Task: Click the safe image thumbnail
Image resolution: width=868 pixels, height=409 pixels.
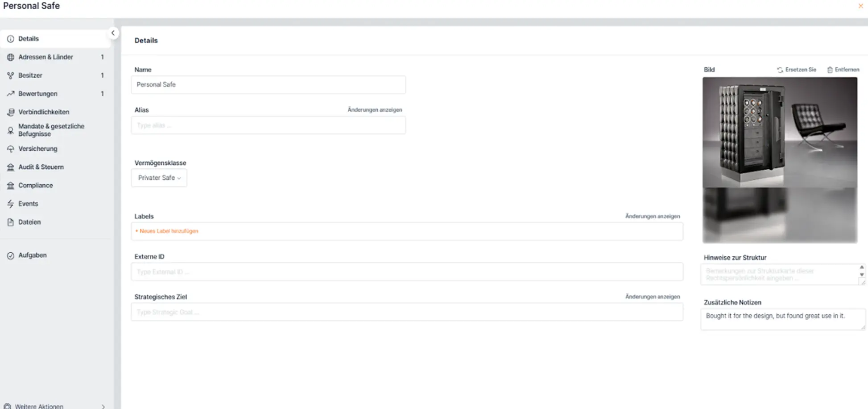Action: (780, 160)
